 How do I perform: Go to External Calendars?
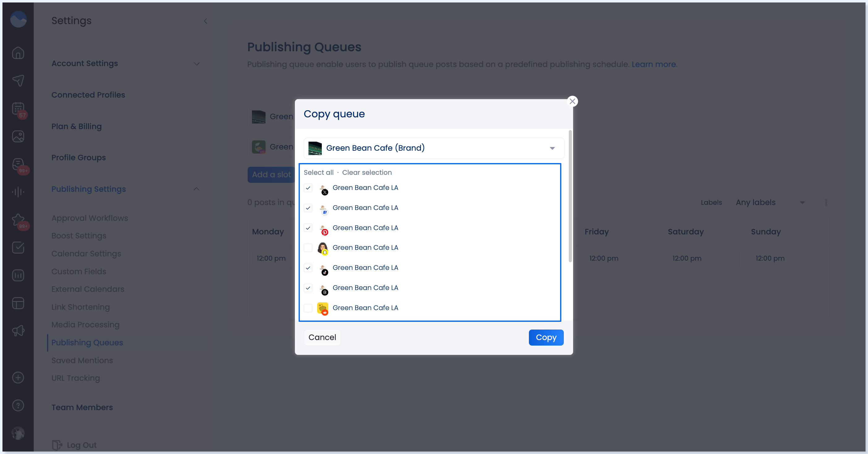88,289
